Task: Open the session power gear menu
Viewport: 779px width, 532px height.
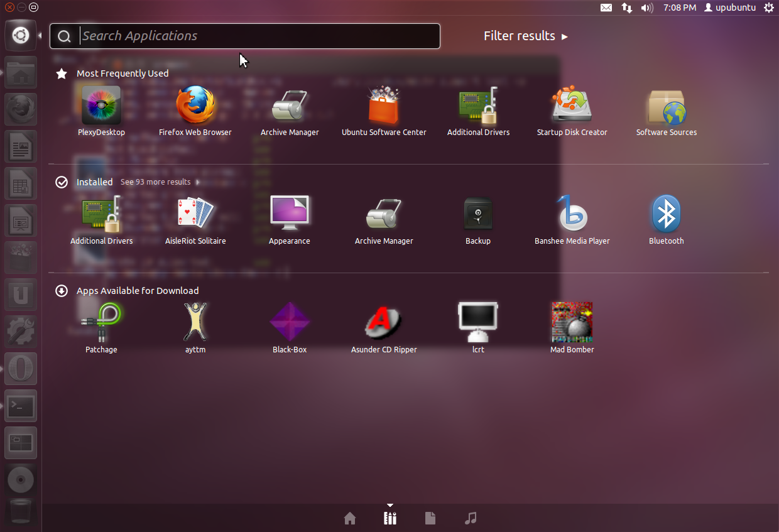Action: pyautogui.click(x=769, y=8)
